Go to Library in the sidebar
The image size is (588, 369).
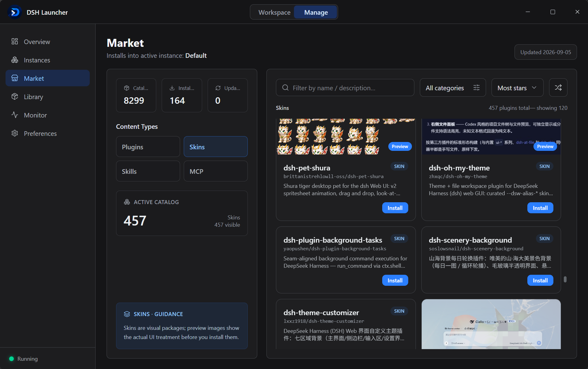(x=47, y=96)
